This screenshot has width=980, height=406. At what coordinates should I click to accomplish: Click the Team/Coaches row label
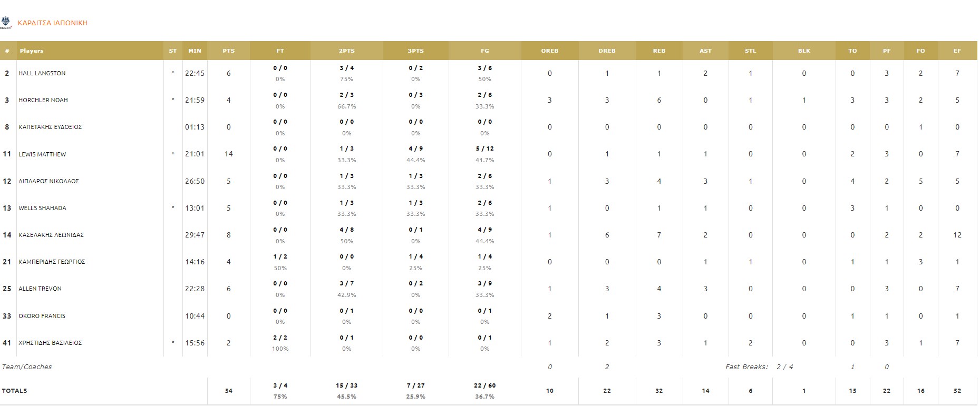point(27,367)
